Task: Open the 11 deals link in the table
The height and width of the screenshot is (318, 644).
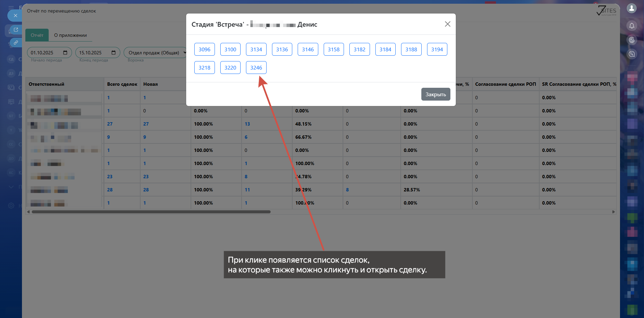Action: click(247, 190)
